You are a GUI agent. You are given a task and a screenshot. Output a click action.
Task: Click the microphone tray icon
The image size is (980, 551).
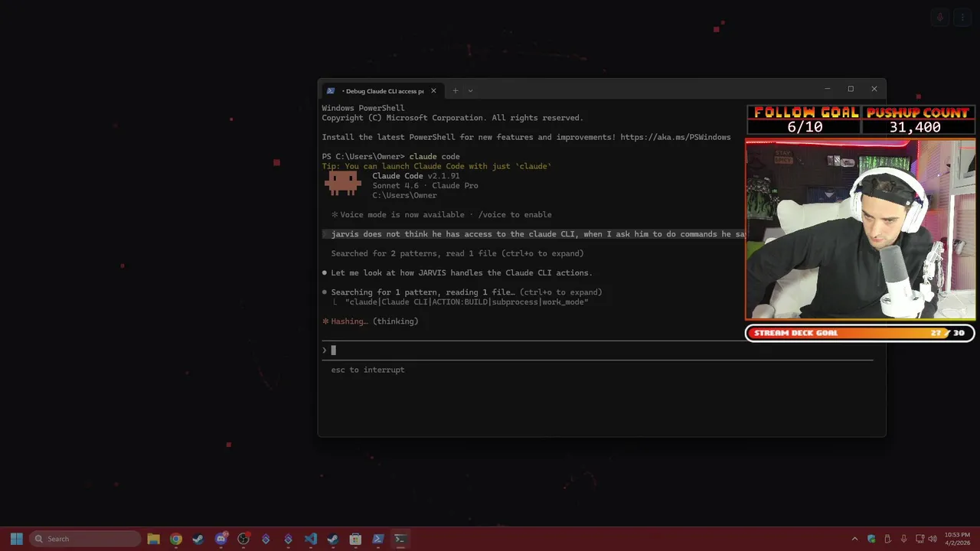(x=903, y=539)
